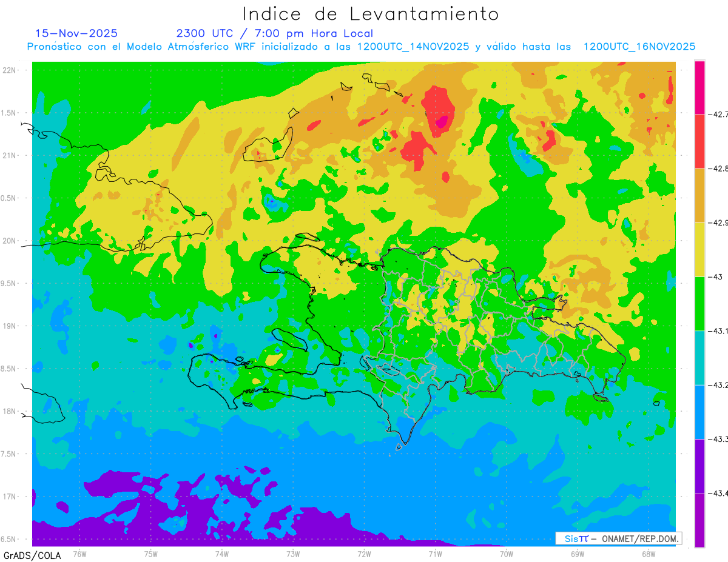Click the colorbar value -42.9

tap(718, 222)
